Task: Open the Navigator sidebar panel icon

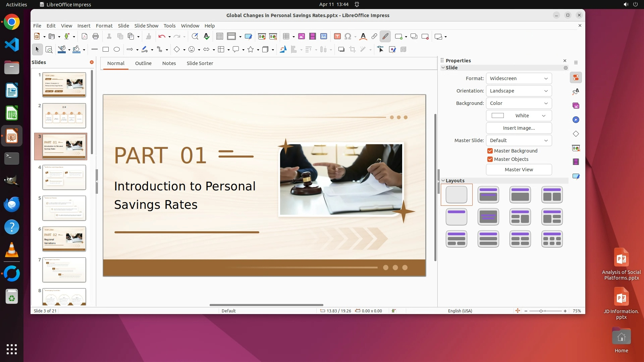Action: point(576,120)
